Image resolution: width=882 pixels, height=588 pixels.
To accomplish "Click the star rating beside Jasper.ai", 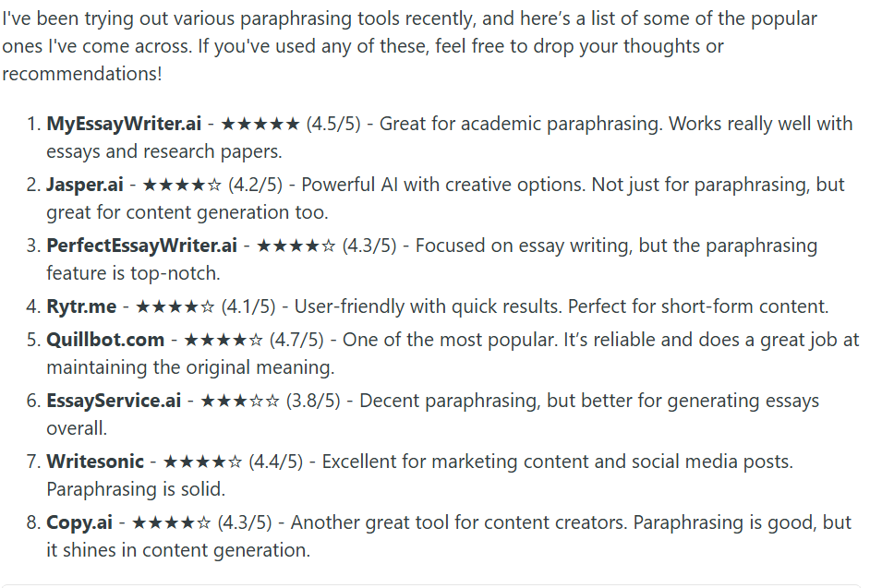I will point(182,185).
